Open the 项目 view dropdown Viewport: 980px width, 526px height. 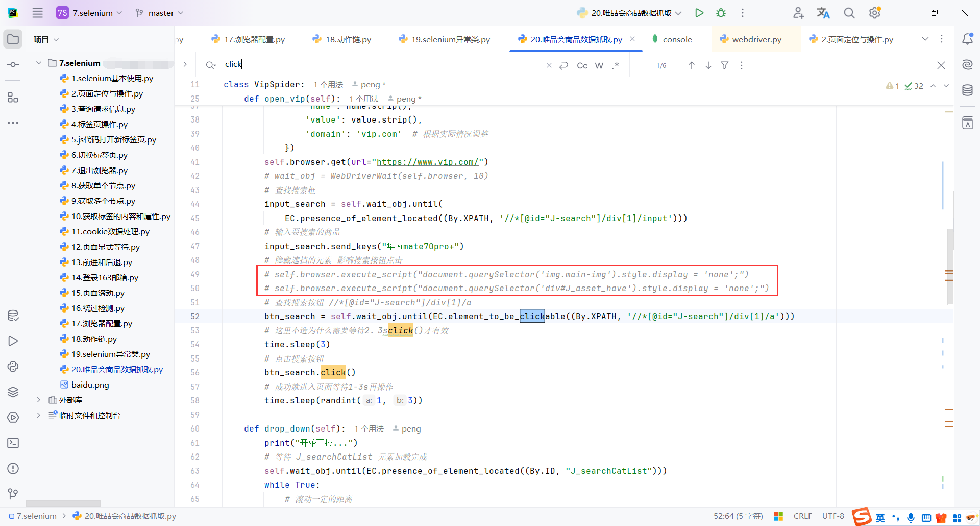click(x=46, y=39)
